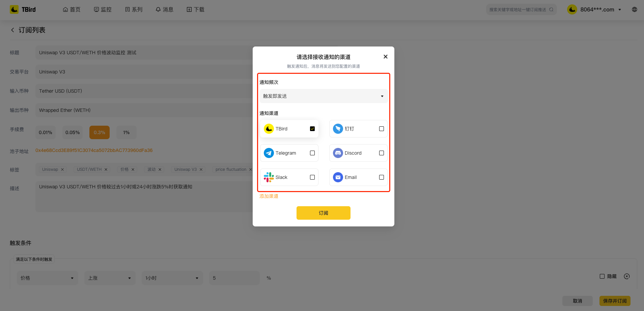The width and height of the screenshot is (644, 311).
Task: Go to 监控 in top navigation
Action: coord(103,9)
